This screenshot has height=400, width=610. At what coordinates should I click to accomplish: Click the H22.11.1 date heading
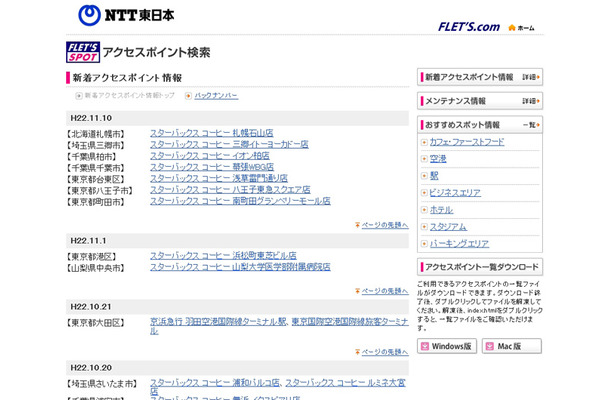pos(88,241)
